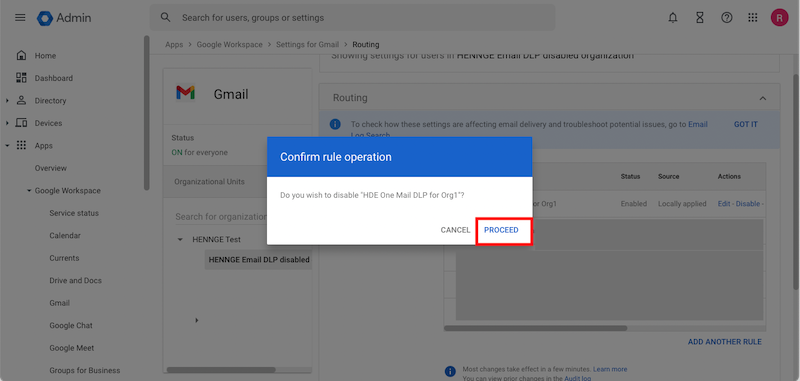Open the Learn more link
The width and height of the screenshot is (800, 381).
pos(610,369)
